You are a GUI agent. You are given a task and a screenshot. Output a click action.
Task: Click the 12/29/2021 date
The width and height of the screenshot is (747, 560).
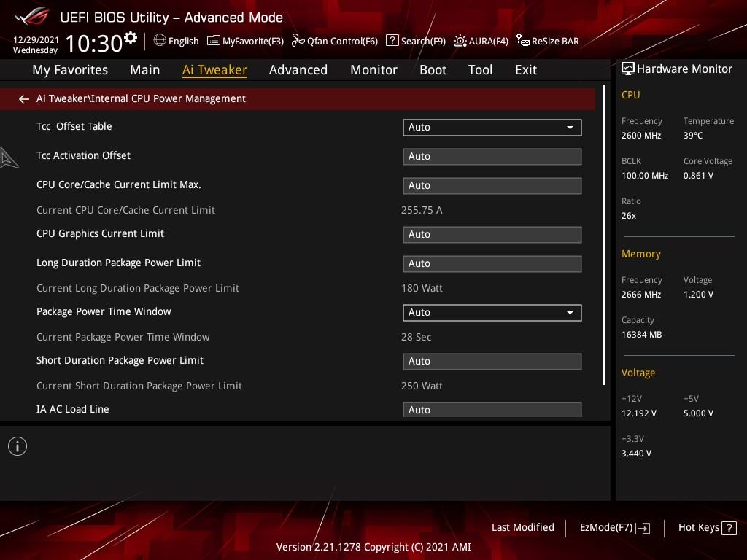click(x=36, y=40)
